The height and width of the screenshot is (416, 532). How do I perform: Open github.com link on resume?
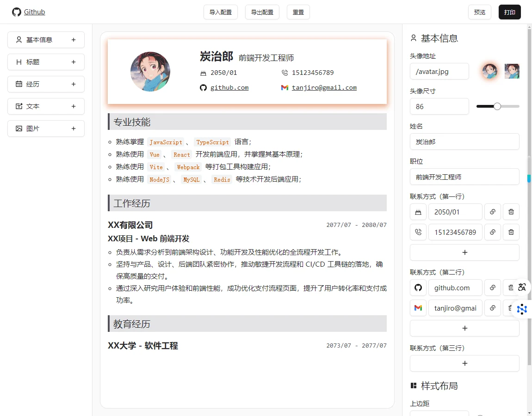229,87
